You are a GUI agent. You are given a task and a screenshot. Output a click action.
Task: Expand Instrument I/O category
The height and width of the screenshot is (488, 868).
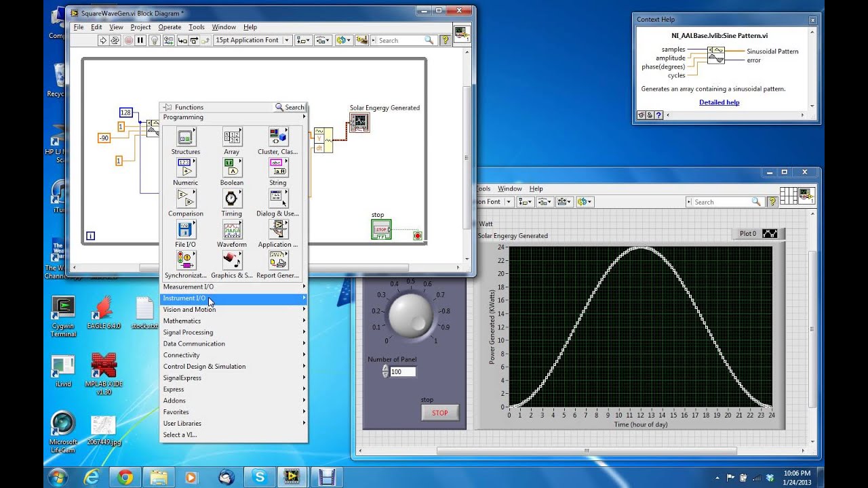(x=233, y=298)
